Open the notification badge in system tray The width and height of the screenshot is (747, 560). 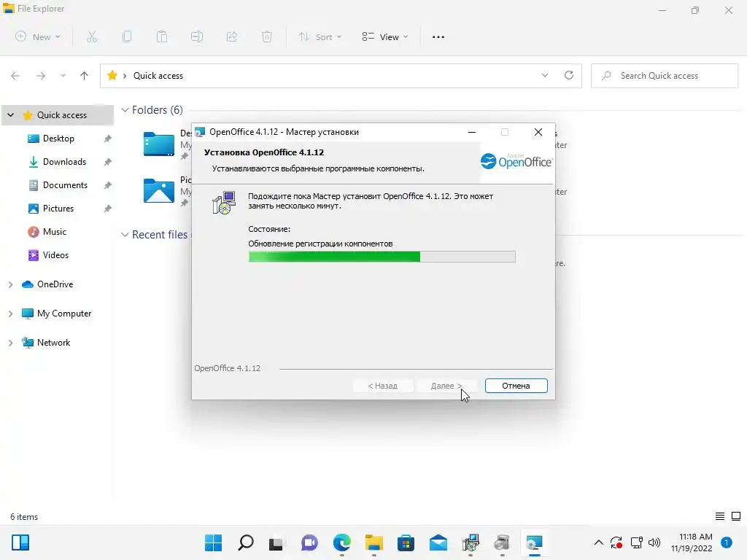coord(726,542)
